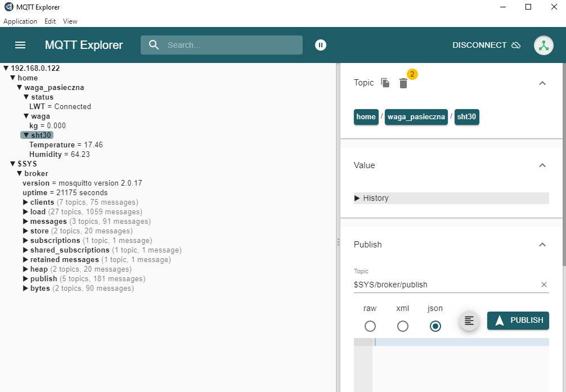The width and height of the screenshot is (566, 392).
Task: Expand the shared_subscriptions node
Action: (x=26, y=250)
